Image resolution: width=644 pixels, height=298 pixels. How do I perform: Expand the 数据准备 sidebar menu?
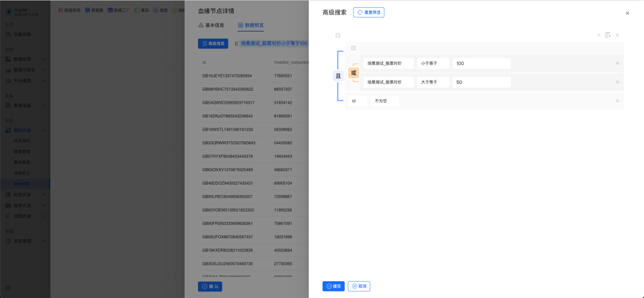pyautogui.click(x=25, y=105)
